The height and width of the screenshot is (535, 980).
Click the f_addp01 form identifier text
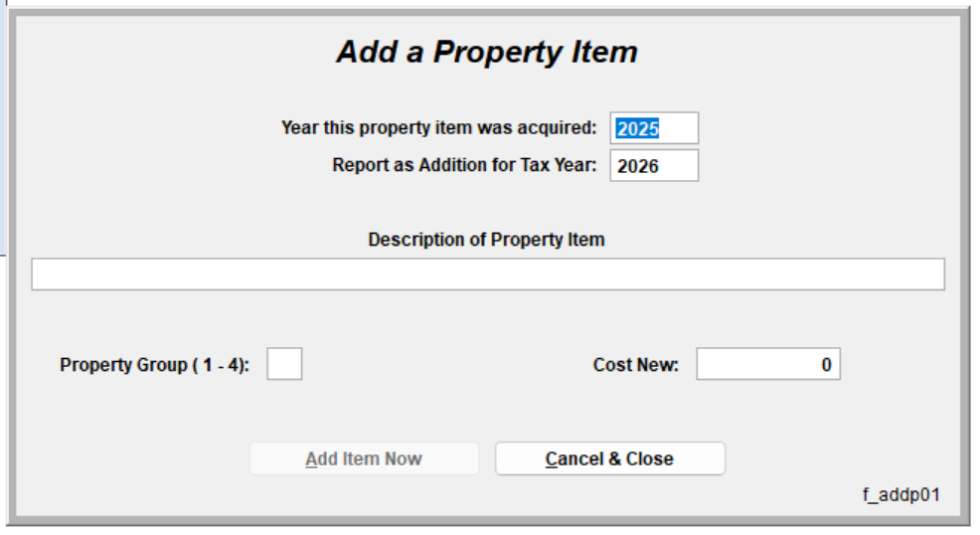click(x=900, y=494)
